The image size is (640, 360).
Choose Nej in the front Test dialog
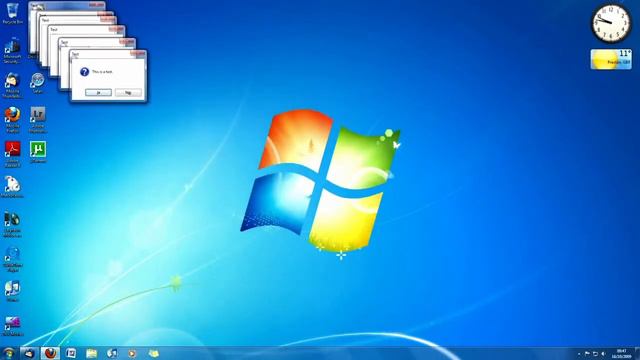tap(128, 93)
